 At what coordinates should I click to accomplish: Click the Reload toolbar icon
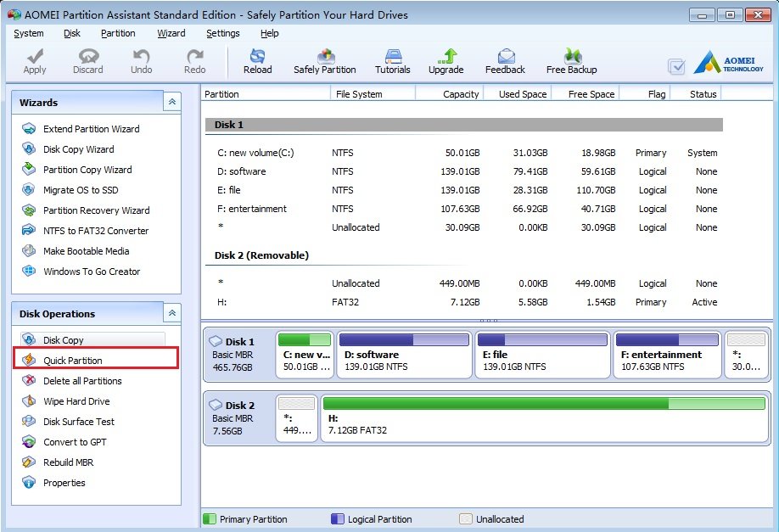[257, 56]
